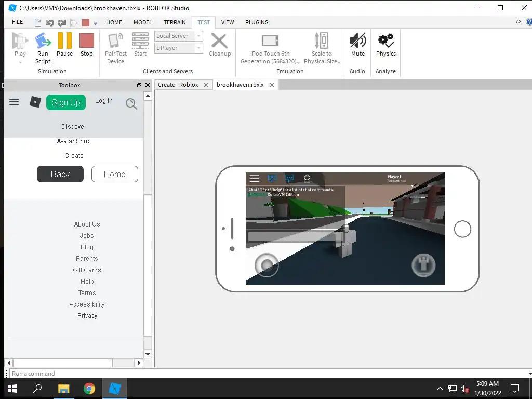Screen dimensions: 532x399
Task: Close the Create - Roblox tab
Action: click(x=206, y=85)
